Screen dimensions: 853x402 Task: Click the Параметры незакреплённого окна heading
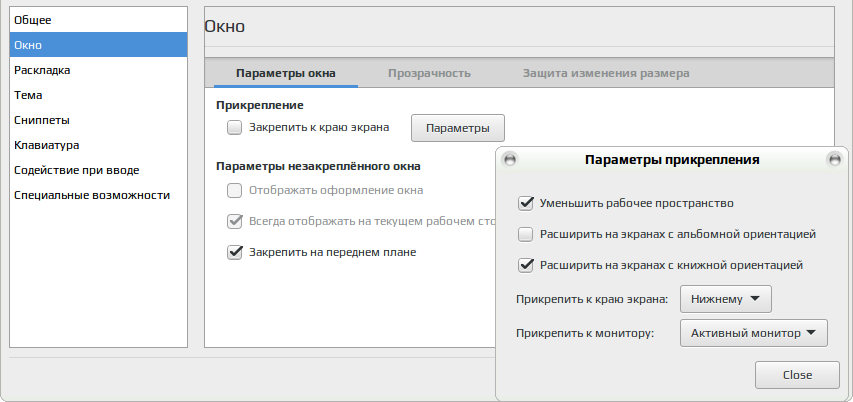click(x=318, y=166)
